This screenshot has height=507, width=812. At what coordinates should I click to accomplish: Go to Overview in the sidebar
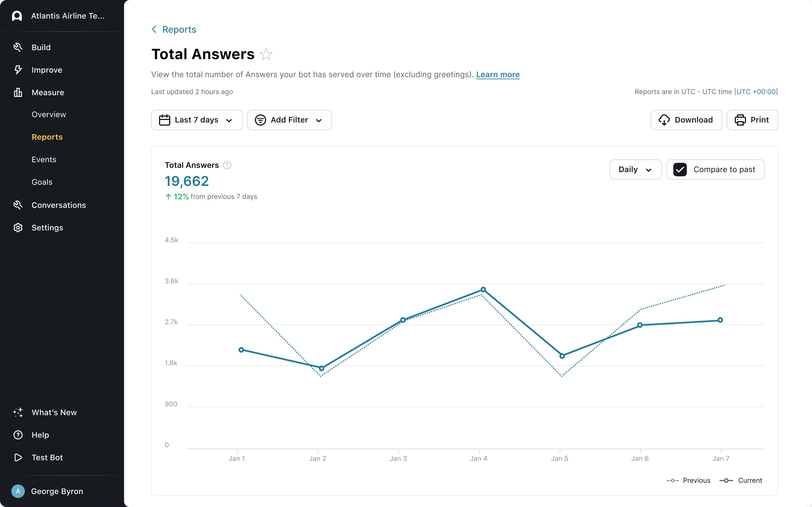pos(49,115)
